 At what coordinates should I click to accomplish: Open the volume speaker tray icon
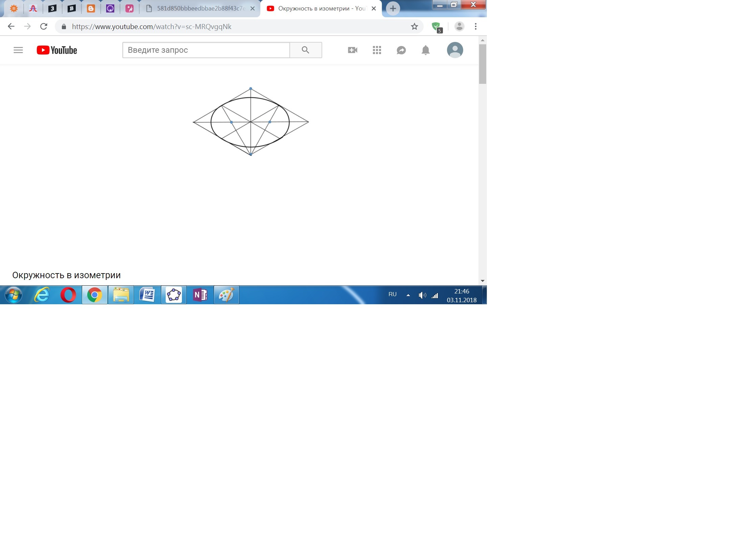click(x=422, y=295)
